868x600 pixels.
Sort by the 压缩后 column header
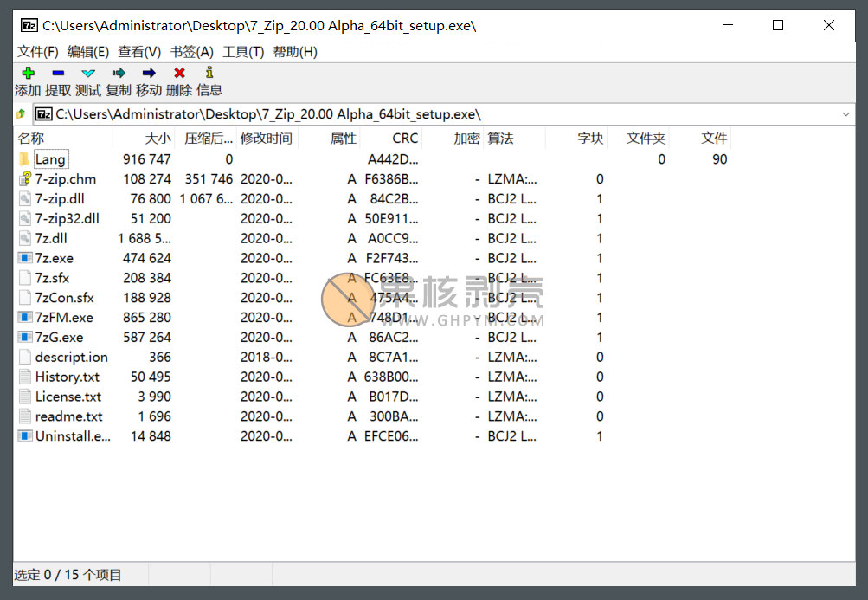pos(206,139)
